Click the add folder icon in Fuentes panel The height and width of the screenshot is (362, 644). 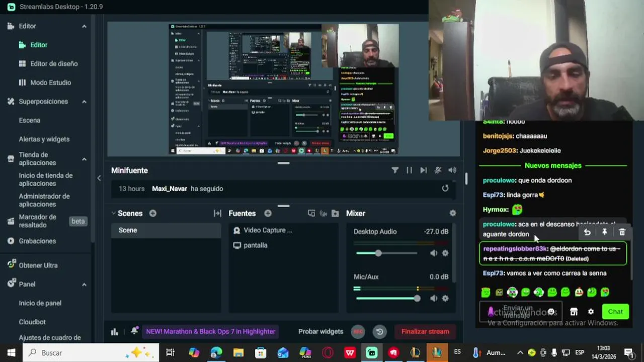tap(335, 213)
